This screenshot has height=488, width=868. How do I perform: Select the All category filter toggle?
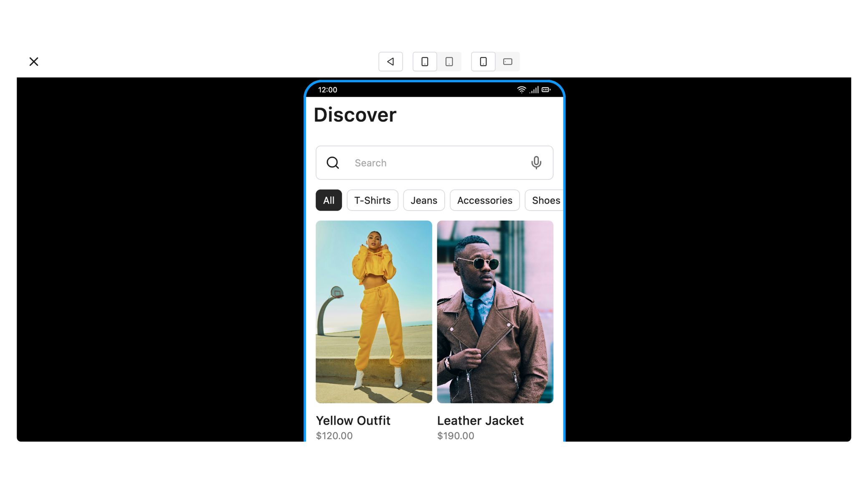[x=328, y=200]
